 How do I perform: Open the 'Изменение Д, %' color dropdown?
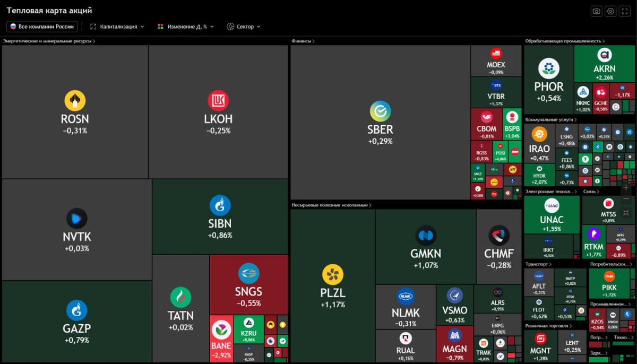[x=185, y=27]
